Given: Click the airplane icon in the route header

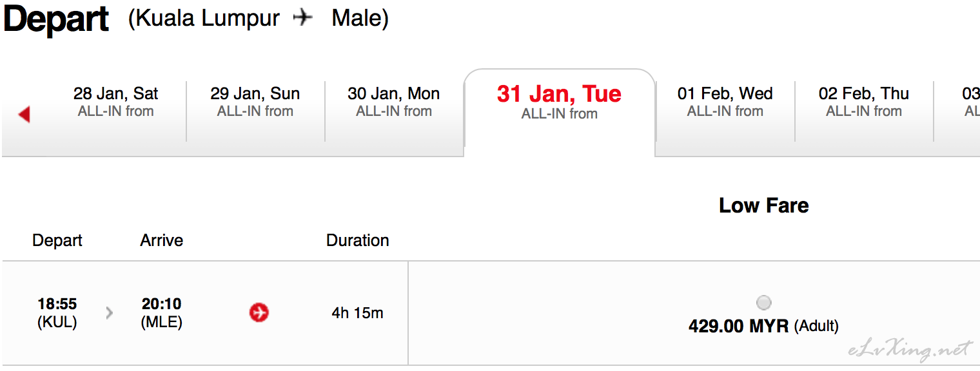Looking at the screenshot, I should (x=302, y=17).
